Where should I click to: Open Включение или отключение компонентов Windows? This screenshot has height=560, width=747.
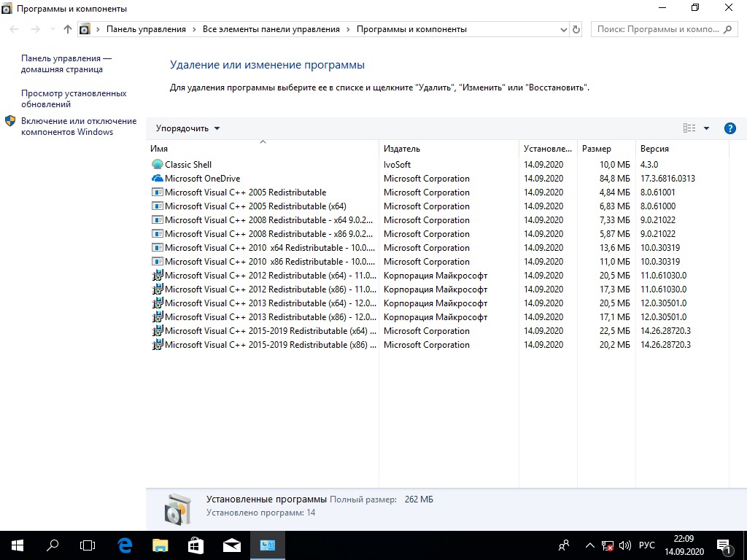coord(78,126)
